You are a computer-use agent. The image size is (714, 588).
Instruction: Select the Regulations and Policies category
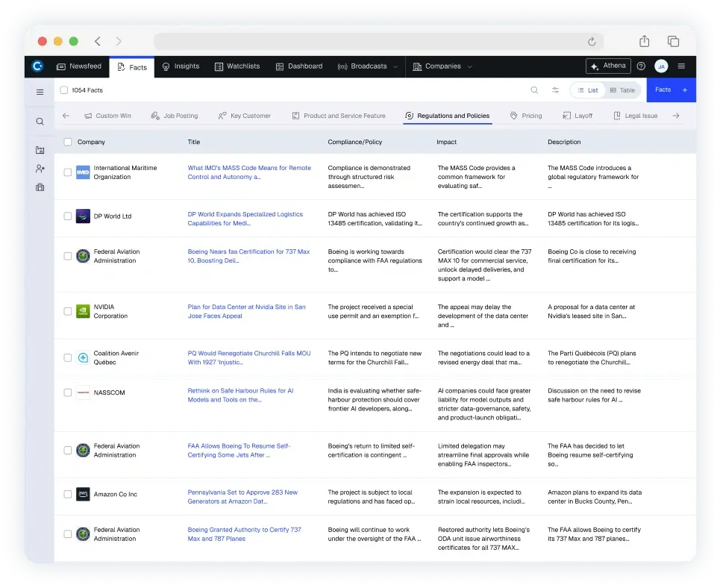(447, 116)
